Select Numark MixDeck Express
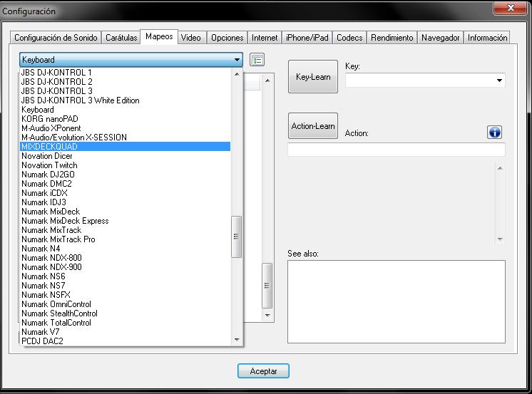The width and height of the screenshot is (532, 394). [126, 221]
